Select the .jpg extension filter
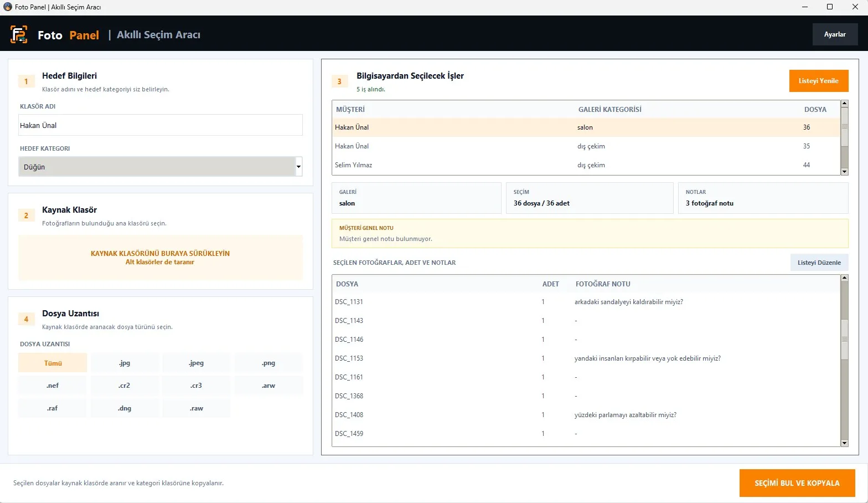 tap(125, 363)
